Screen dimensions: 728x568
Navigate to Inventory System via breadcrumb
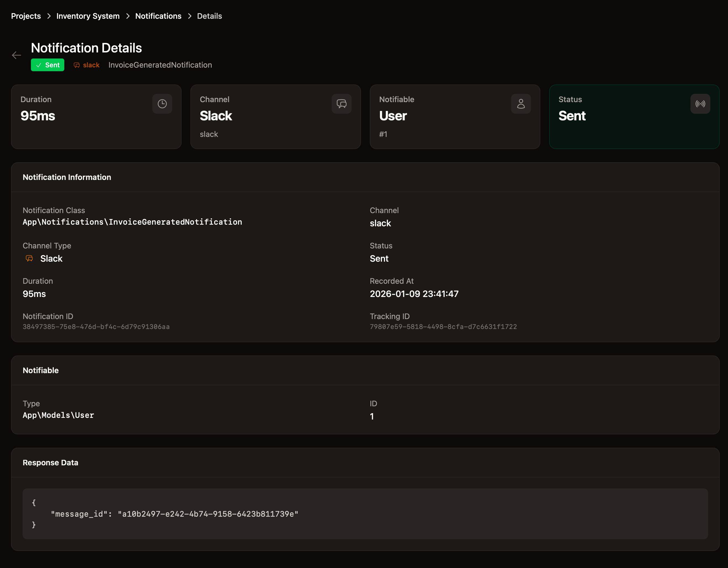click(88, 16)
